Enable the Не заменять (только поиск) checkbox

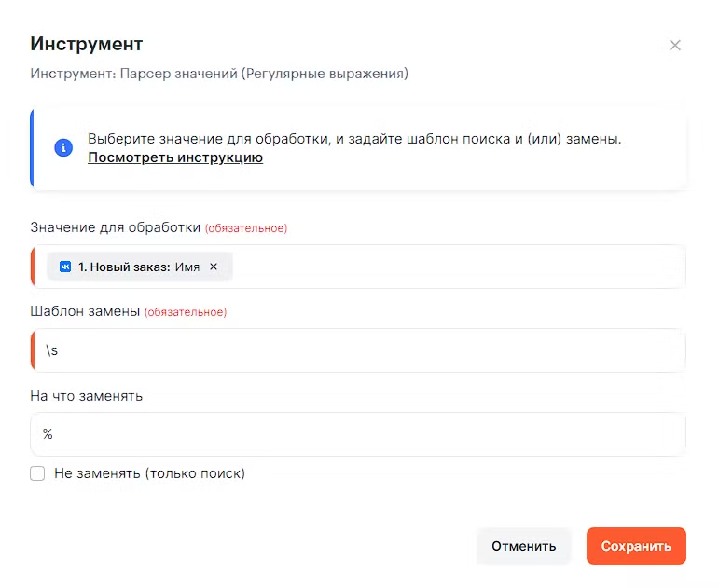[x=37, y=473]
